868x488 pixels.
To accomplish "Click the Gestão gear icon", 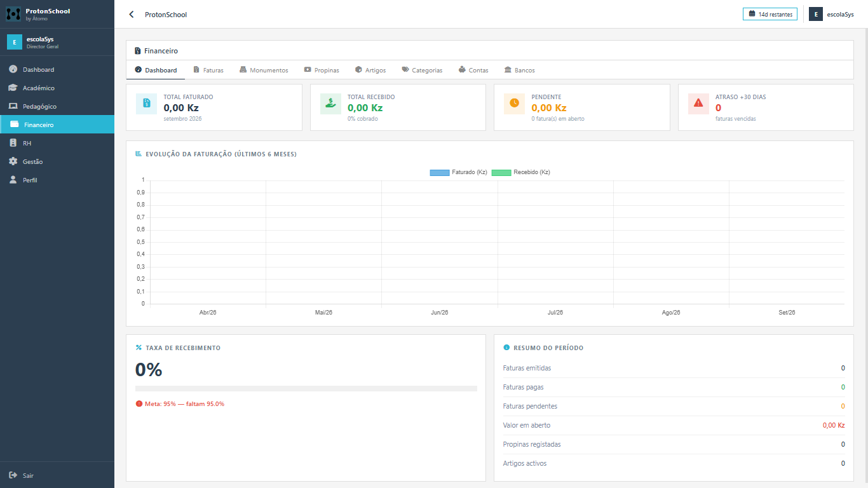I will pyautogui.click(x=13, y=161).
